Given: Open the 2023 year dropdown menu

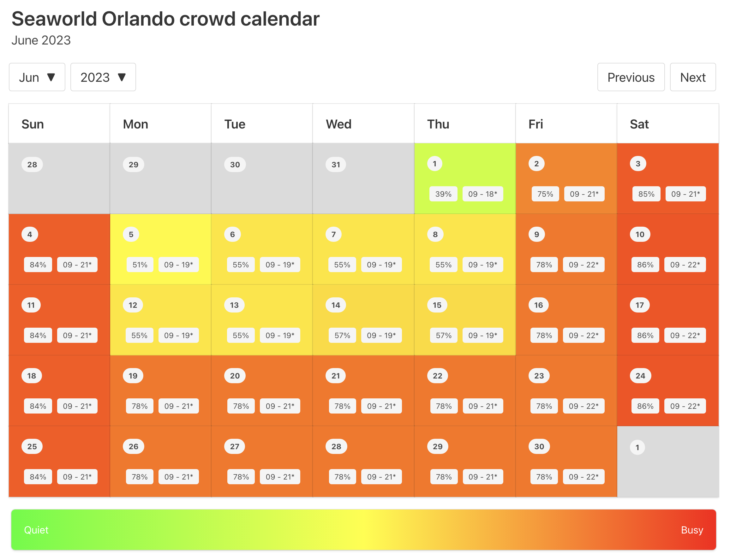Looking at the screenshot, I should coord(102,77).
